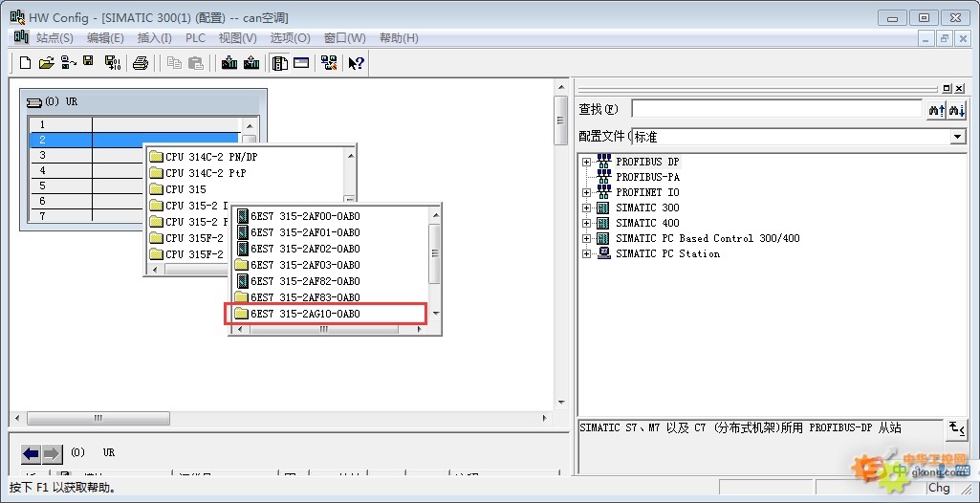The image size is (980, 503).
Task: Click into the 查找 search field
Action: click(777, 109)
